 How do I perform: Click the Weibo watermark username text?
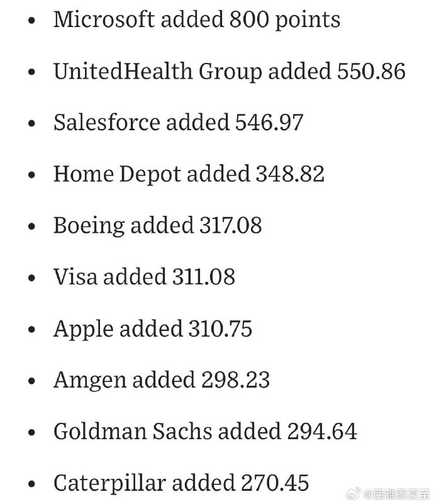click(x=396, y=494)
